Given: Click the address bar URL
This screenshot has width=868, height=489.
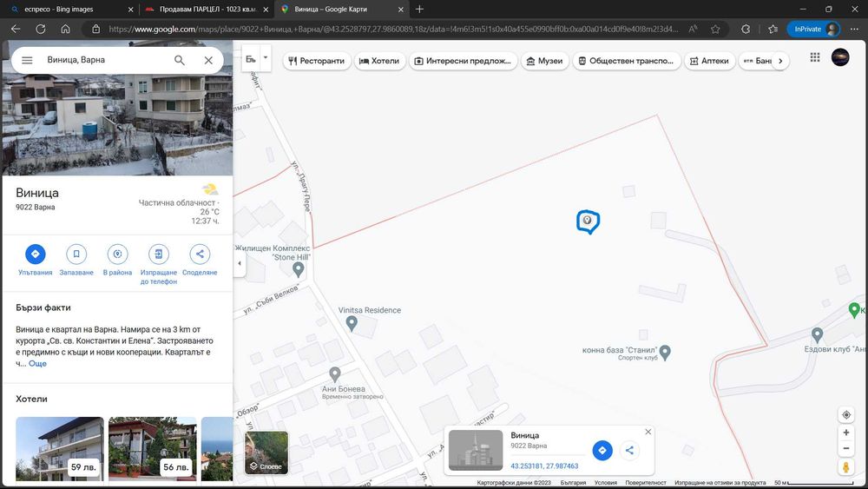Looking at the screenshot, I should [x=393, y=29].
